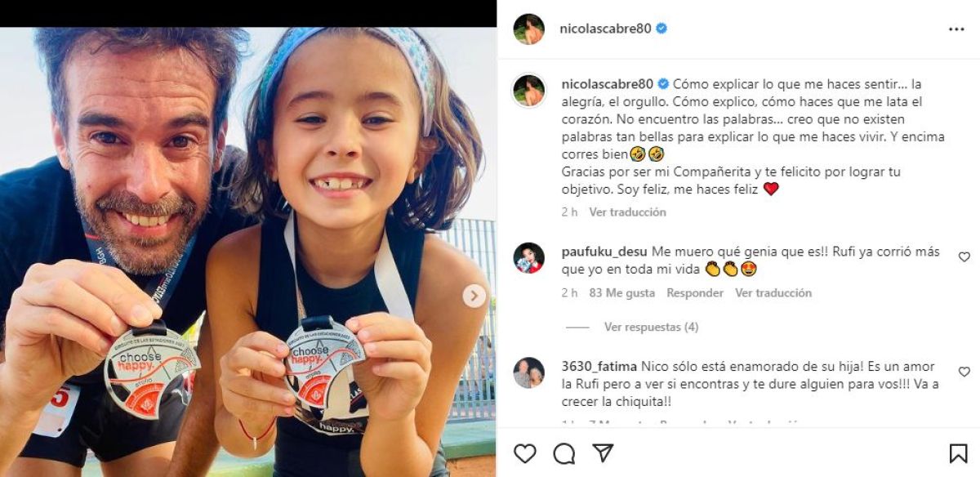
Task: Advance to the next photo with the arrow
Action: tap(474, 296)
